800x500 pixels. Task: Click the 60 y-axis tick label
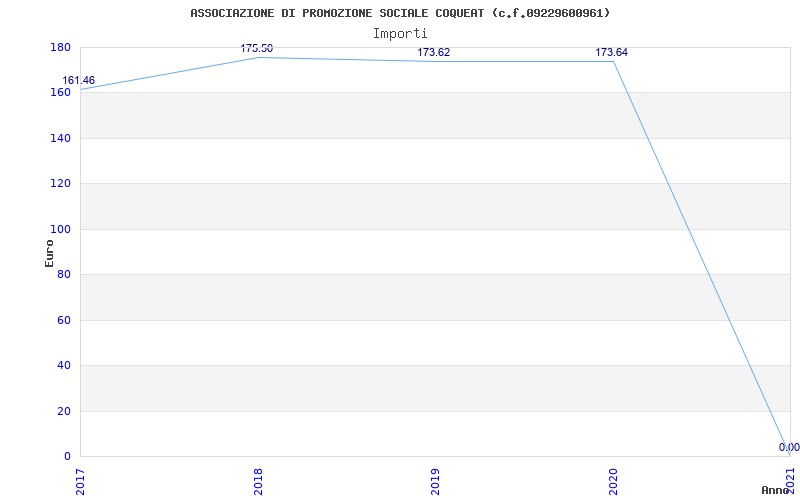[64, 320]
